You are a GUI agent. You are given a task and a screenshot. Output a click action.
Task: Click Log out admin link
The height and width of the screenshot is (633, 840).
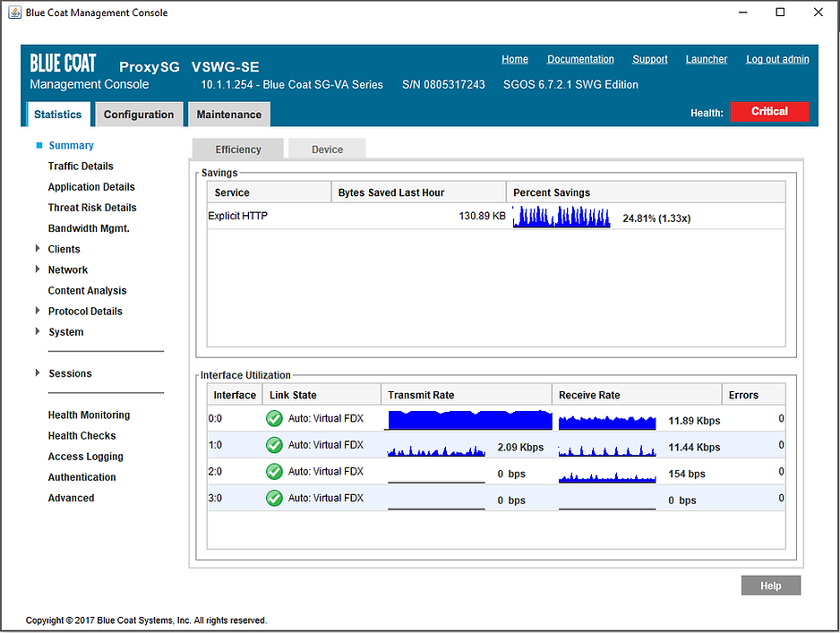[x=777, y=59]
